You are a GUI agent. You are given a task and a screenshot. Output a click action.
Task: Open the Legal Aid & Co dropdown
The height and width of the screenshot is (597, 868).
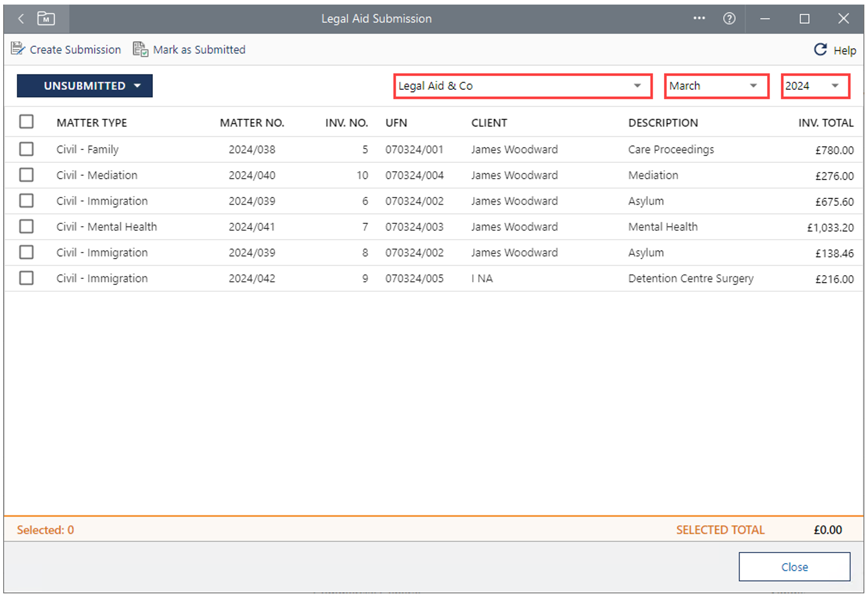[x=522, y=86]
